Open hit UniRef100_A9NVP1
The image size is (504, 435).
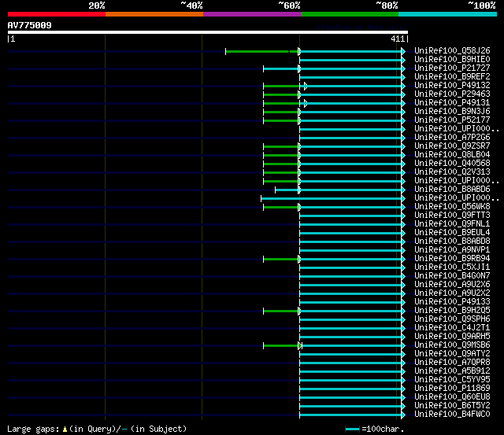point(452,250)
